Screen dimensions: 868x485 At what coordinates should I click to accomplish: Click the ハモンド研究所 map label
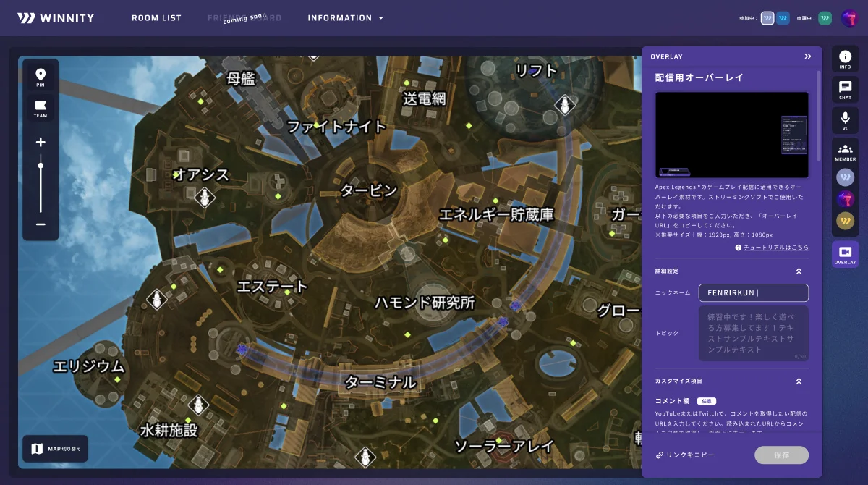(425, 303)
